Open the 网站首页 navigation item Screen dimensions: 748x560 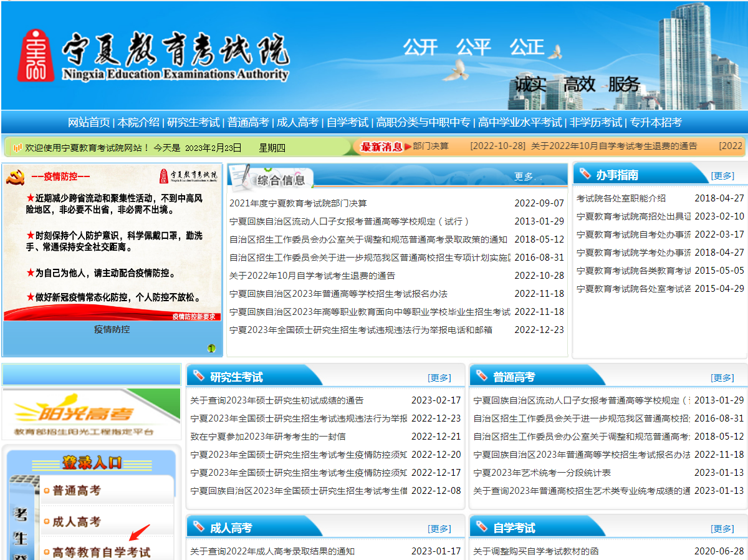click(x=89, y=122)
